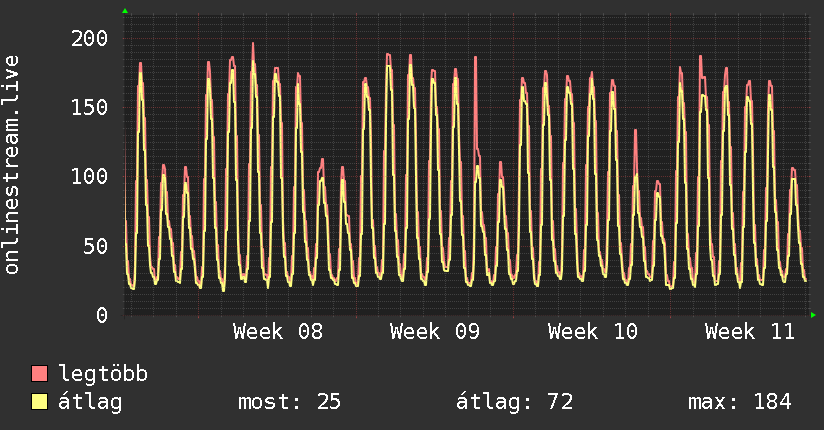The height and width of the screenshot is (430, 824).
Task: Click the 150 y-axis tick label
Action: (89, 107)
